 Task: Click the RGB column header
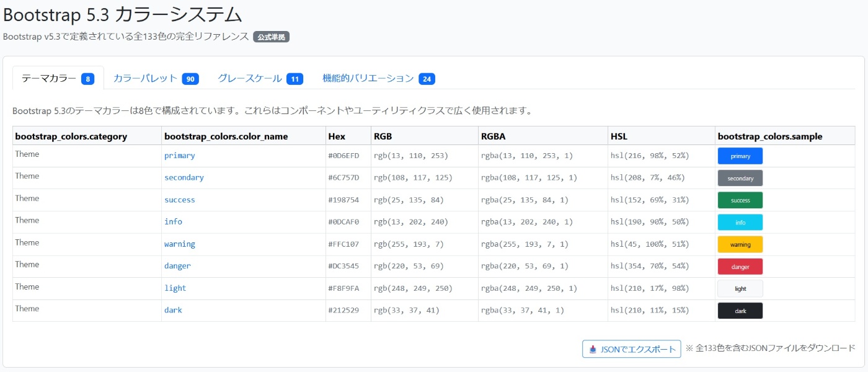pos(425,136)
